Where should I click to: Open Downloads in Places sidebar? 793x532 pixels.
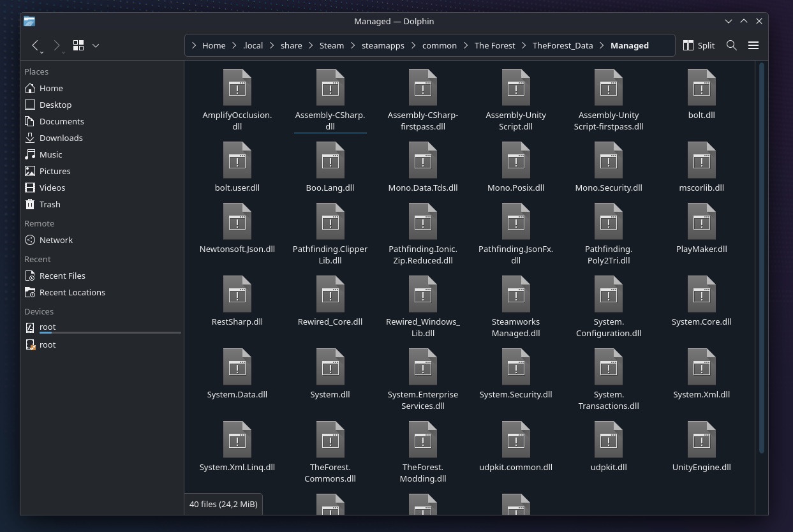[102, 138]
